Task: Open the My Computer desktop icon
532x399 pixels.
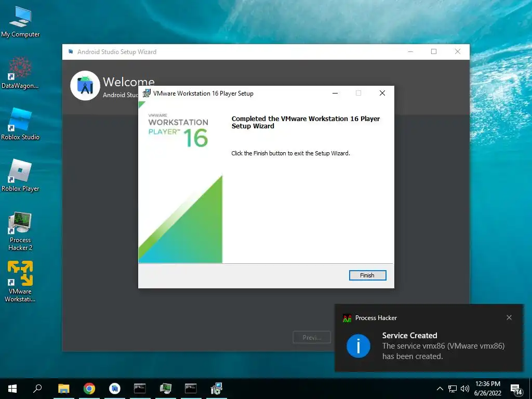Action: click(20, 22)
